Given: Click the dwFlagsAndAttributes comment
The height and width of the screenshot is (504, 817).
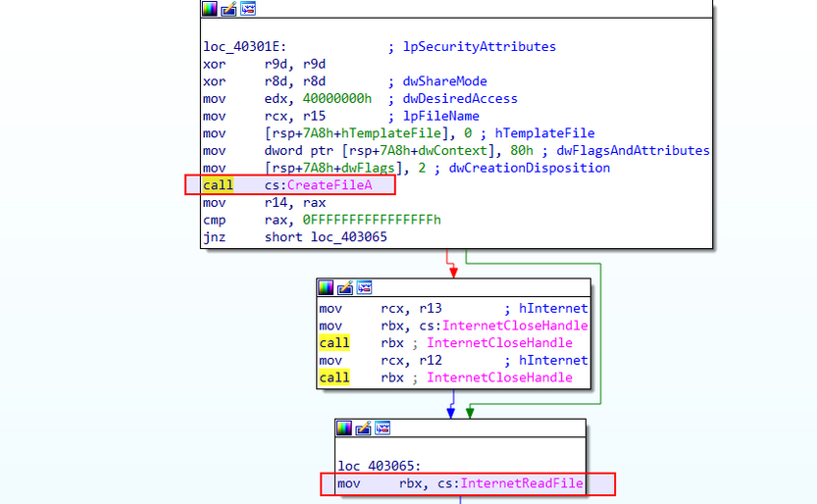Looking at the screenshot, I should tap(633, 150).
